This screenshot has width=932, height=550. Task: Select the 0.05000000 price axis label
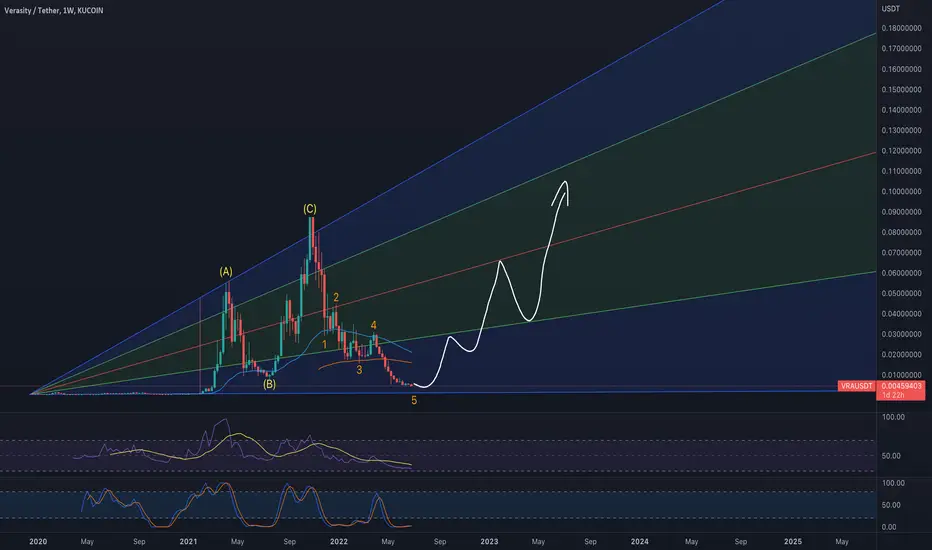click(901, 293)
